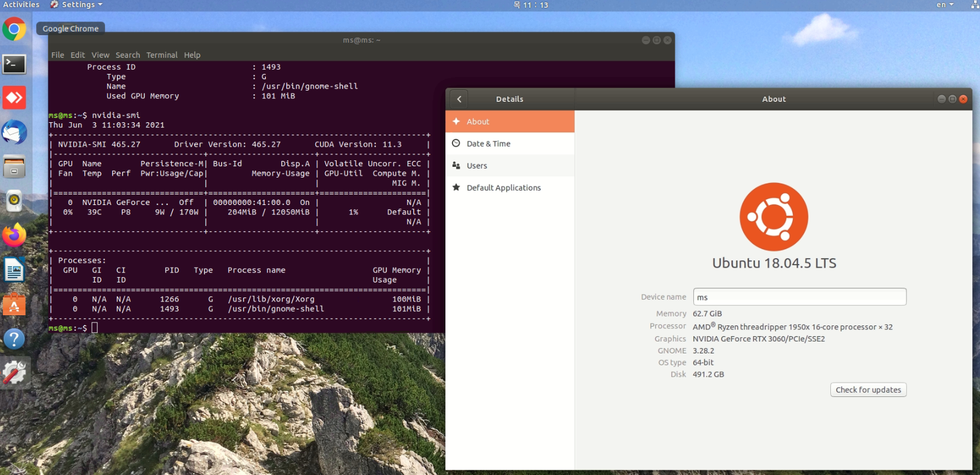The height and width of the screenshot is (475, 980).
Task: Open the terminal Terminal menu
Action: 162,55
